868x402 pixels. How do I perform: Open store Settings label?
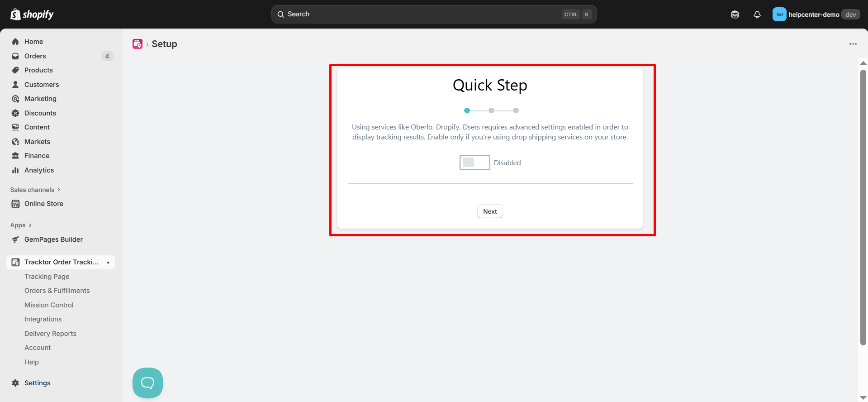(38, 383)
